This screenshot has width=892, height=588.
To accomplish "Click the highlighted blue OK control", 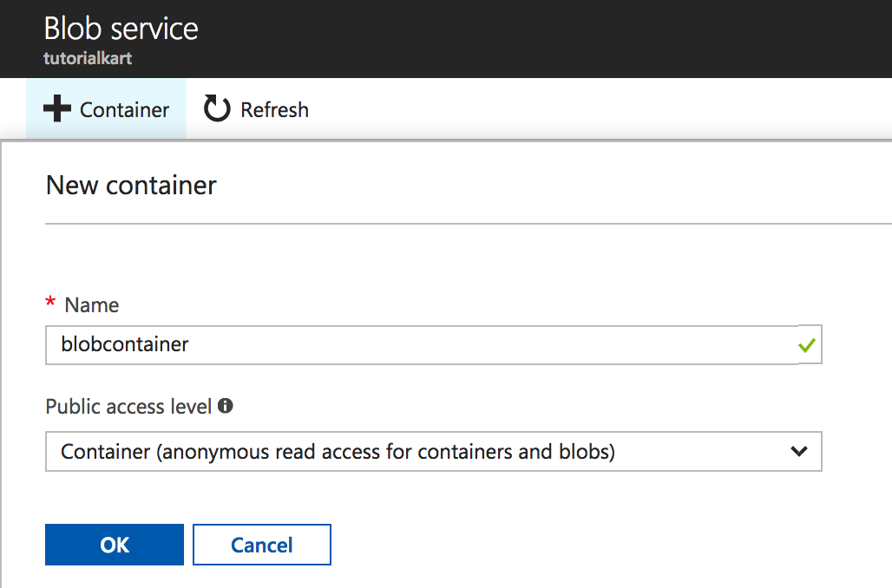I will pyautogui.click(x=114, y=544).
